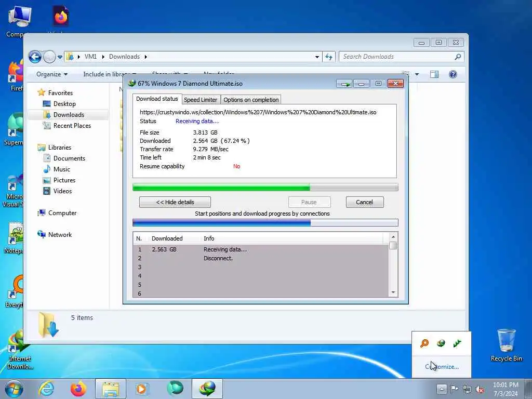Open the view options dropdown arrow
The height and width of the screenshot is (399, 532).
[417, 74]
